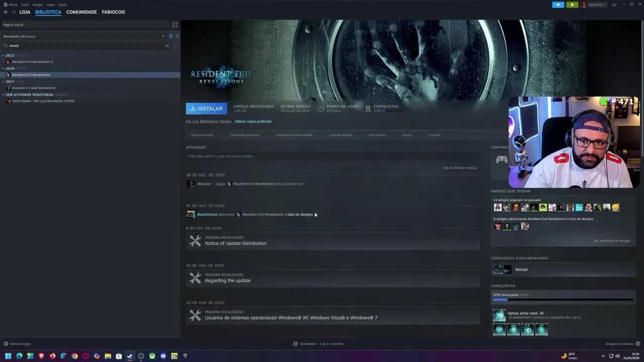
Task: Open the Discussões tab
Action: pyautogui.click(x=377, y=135)
